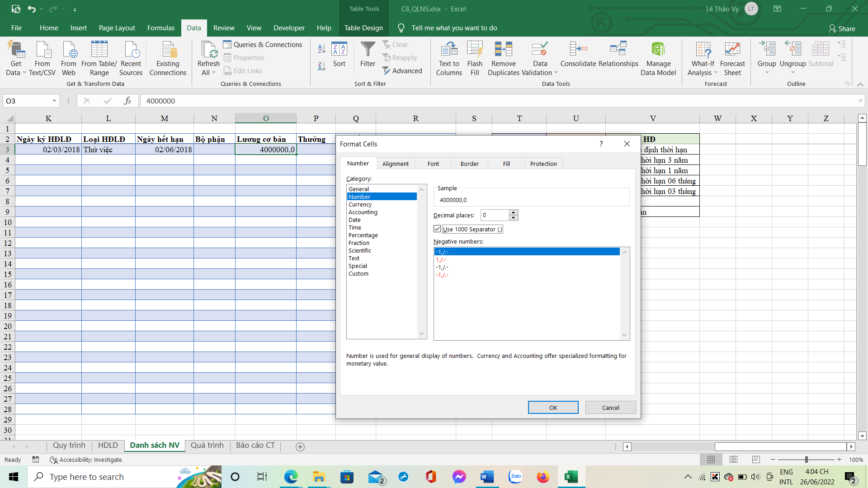Viewport: 868px width, 488px height.
Task: Open the Formulas ribbon tab
Action: click(160, 28)
